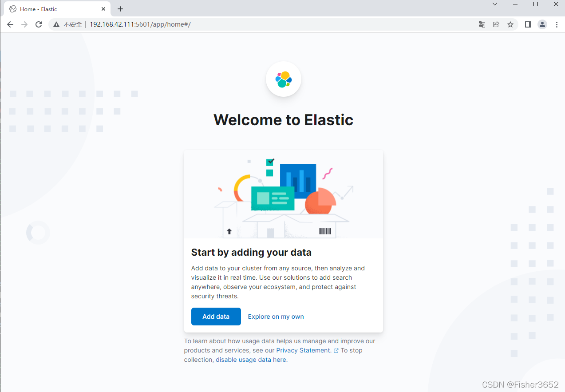The image size is (565, 392).
Task: Toggle the browser side panel icon
Action: pos(528,24)
